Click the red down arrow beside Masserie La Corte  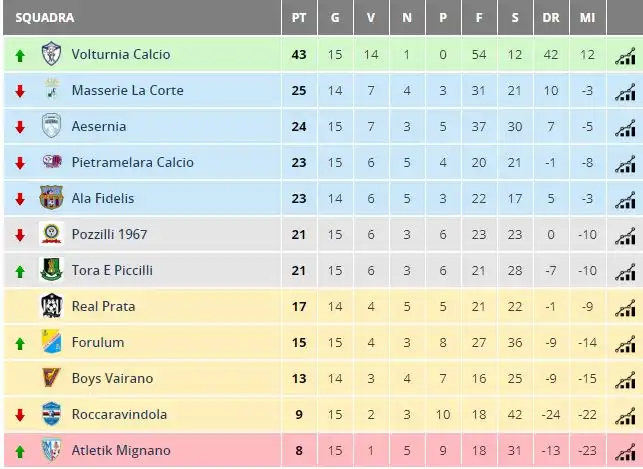pos(20,91)
